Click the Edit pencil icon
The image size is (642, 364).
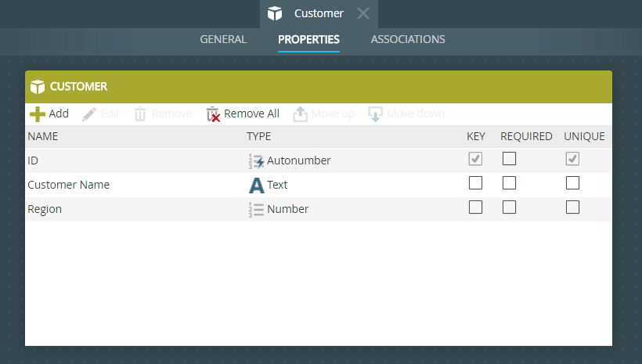click(x=89, y=114)
